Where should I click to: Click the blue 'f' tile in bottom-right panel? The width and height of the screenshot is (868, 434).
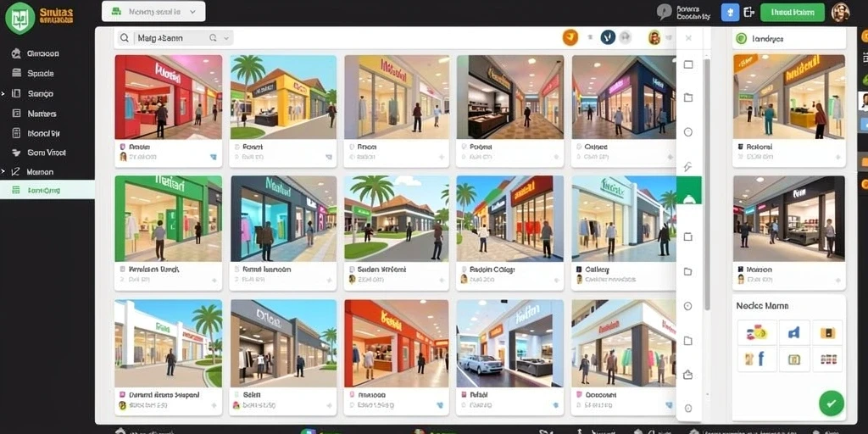pos(756,359)
